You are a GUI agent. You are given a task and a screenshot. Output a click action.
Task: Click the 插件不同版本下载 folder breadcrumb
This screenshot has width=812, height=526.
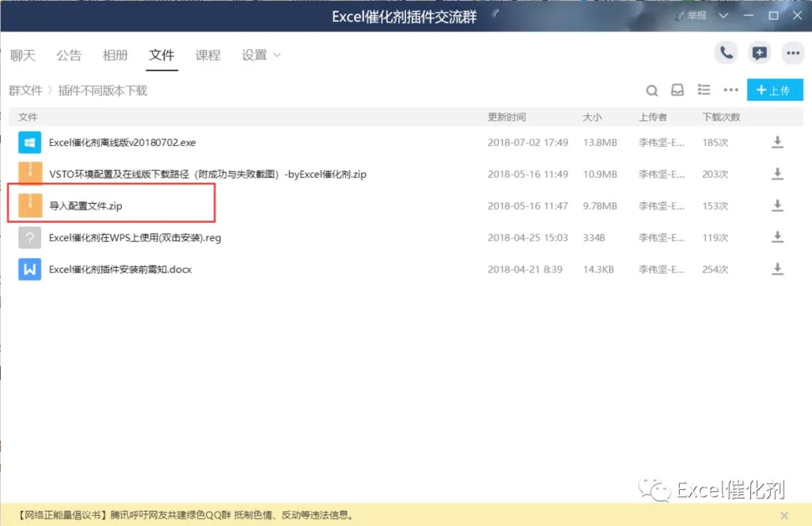click(102, 91)
